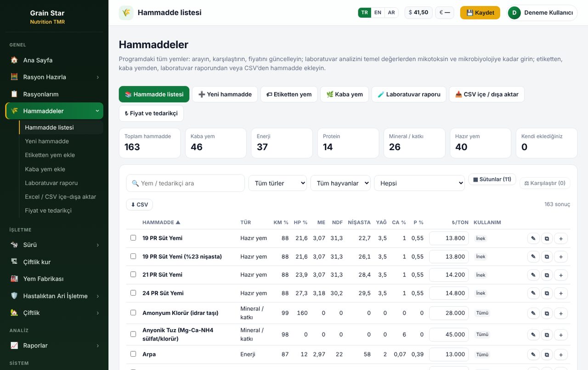Expand the Hastalıktan Ari İşletme menu

(54, 296)
